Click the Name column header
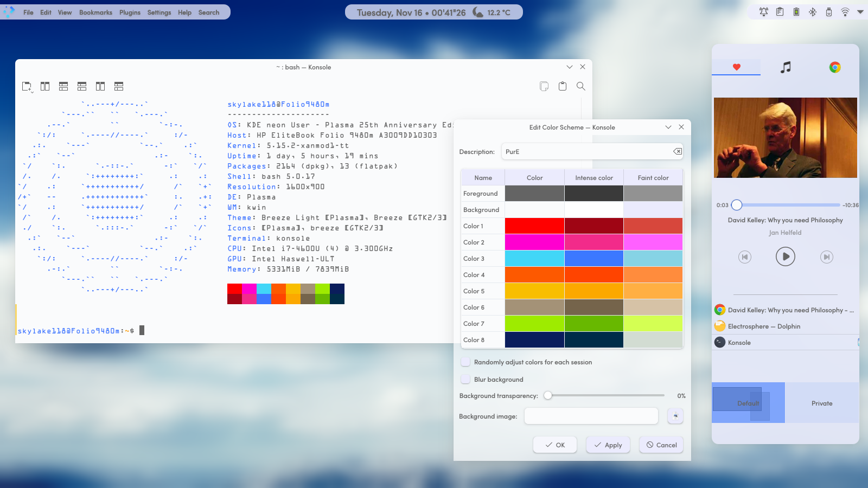This screenshot has height=488, width=868. [x=483, y=178]
